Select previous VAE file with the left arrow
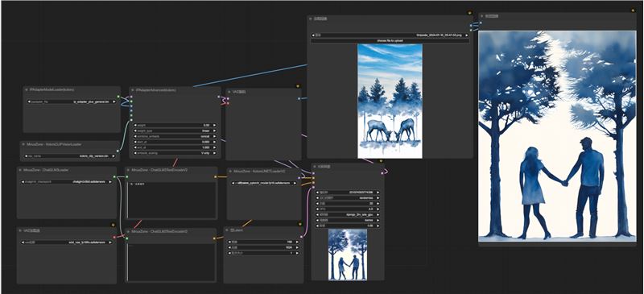Viewport: 644px width, 294px height. point(23,242)
